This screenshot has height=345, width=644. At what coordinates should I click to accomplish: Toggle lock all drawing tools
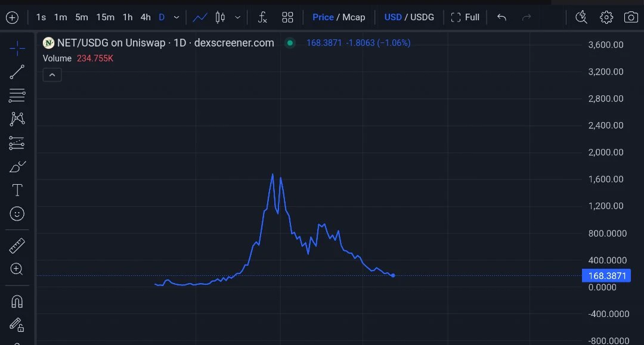coord(17,325)
